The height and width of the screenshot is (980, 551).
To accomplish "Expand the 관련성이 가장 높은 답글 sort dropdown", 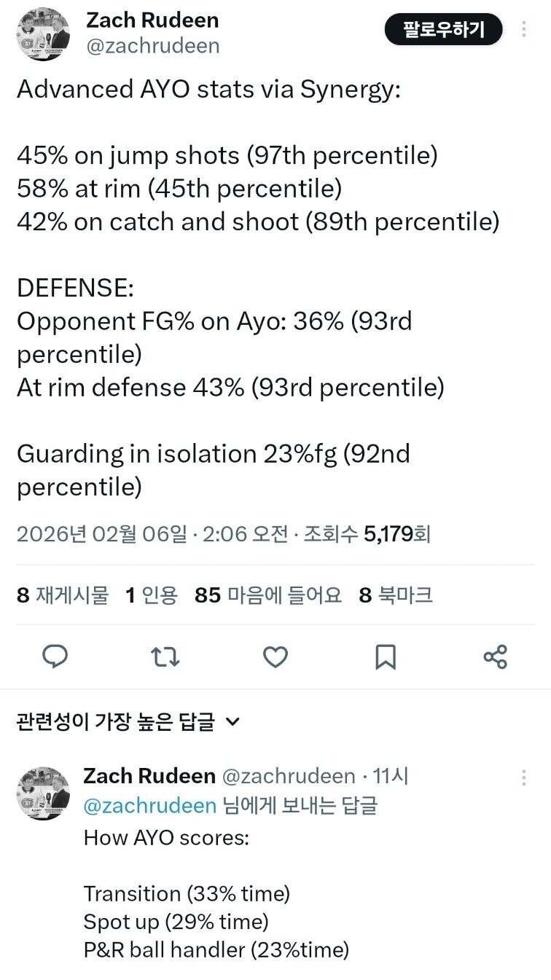I will [117, 722].
